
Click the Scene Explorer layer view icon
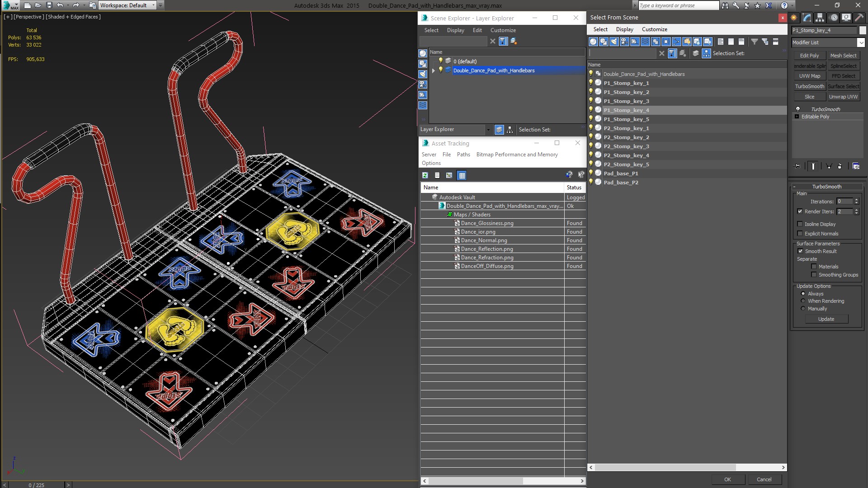coord(499,130)
